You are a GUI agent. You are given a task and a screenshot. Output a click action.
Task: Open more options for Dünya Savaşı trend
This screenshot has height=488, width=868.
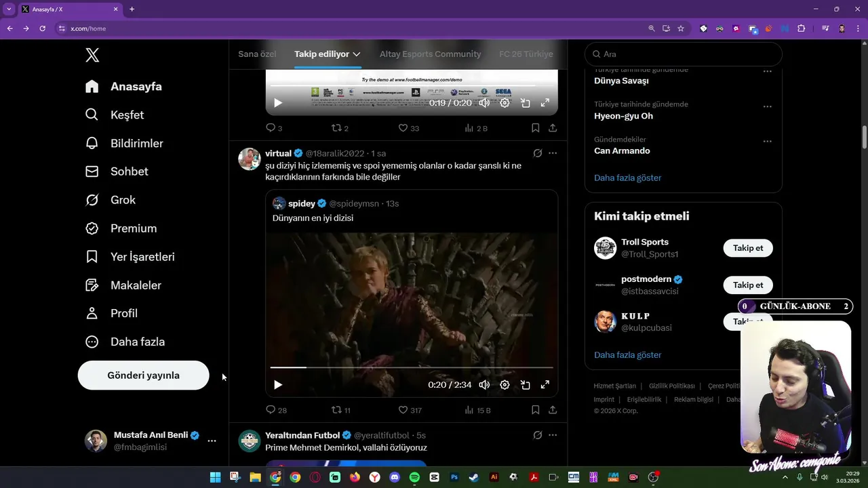(768, 71)
